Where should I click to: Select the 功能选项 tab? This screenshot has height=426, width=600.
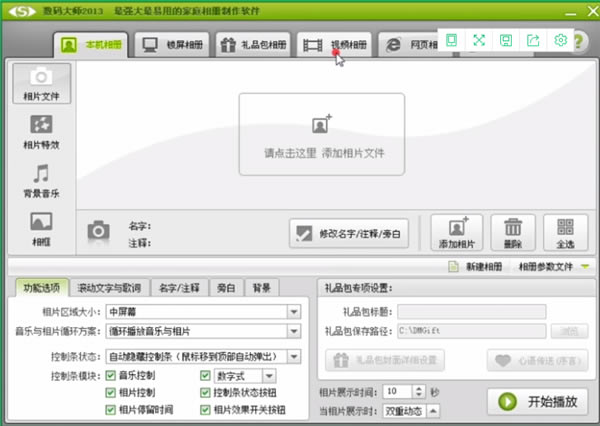coord(42,288)
